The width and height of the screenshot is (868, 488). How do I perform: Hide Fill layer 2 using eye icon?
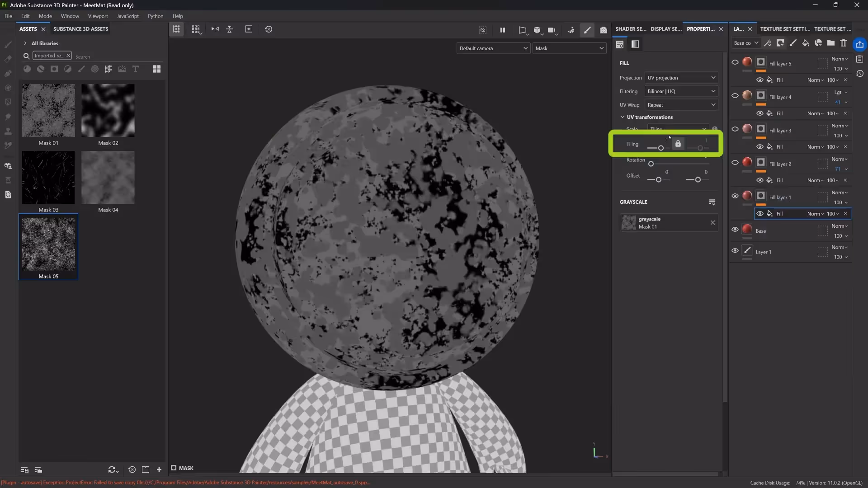click(735, 163)
